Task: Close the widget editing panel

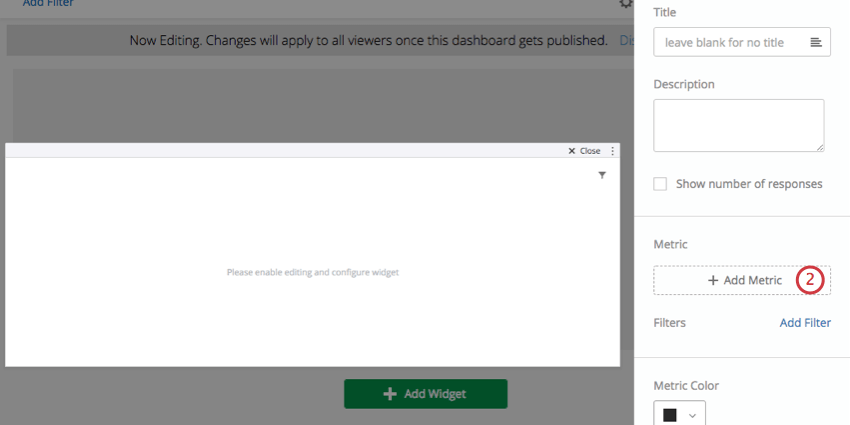Action: coord(584,151)
